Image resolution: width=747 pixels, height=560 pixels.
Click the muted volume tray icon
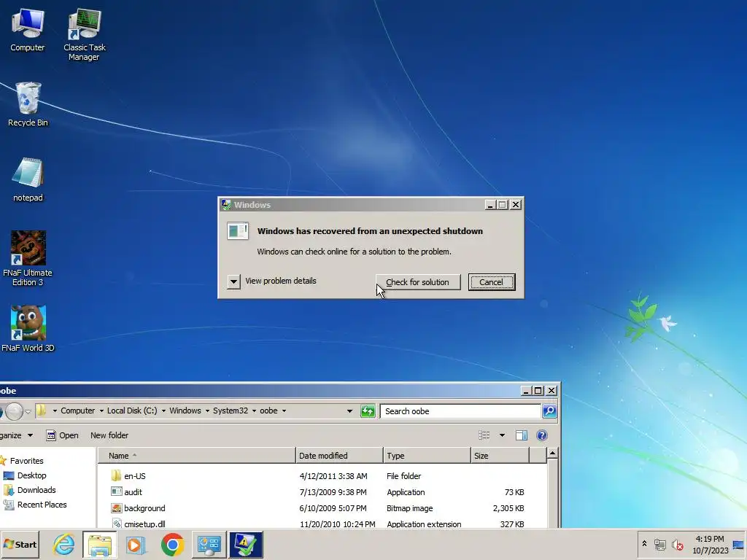click(x=677, y=544)
